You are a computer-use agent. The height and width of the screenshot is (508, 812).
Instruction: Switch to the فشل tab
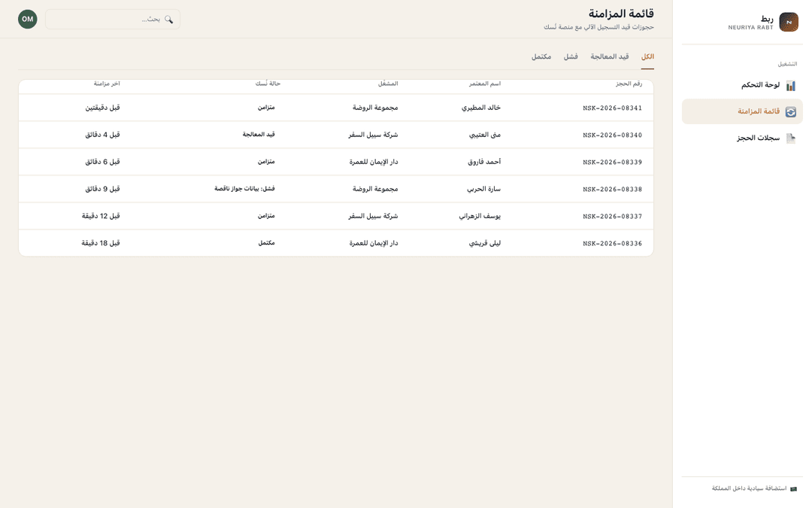point(571,57)
